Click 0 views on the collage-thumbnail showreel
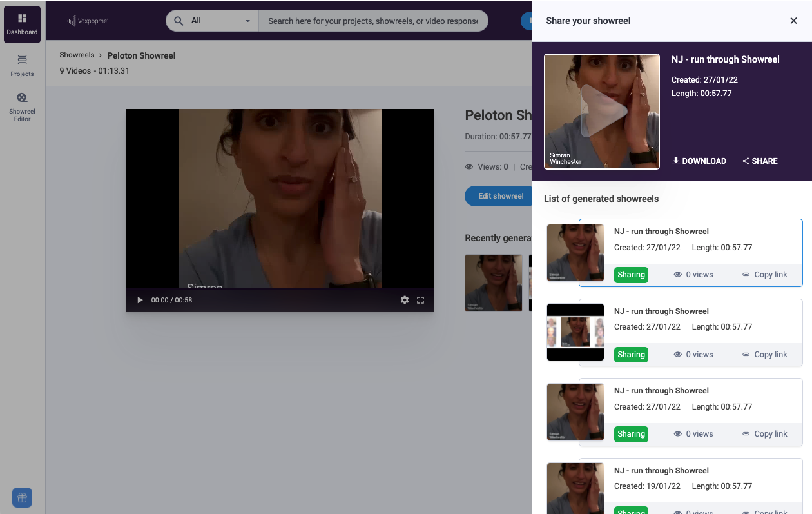This screenshot has width=812, height=514. pos(693,355)
